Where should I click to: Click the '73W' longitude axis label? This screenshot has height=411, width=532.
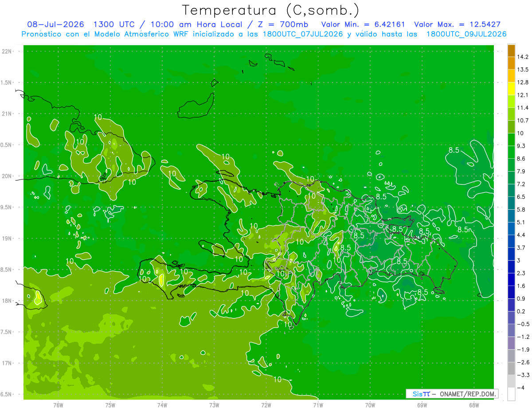(214, 405)
